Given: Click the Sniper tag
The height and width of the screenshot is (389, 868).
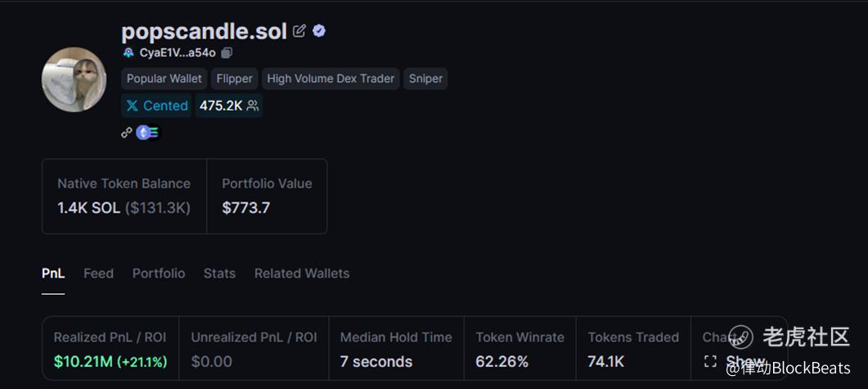Looking at the screenshot, I should (x=425, y=79).
